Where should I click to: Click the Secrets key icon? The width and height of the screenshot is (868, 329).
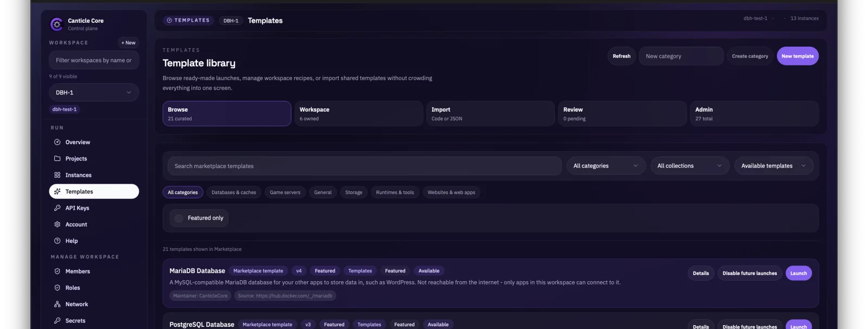coord(57,320)
